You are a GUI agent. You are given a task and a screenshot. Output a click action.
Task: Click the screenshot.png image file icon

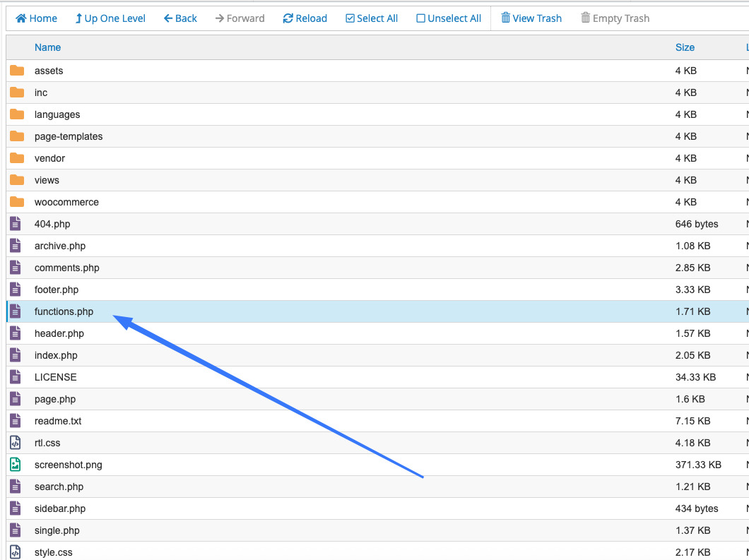pos(16,465)
